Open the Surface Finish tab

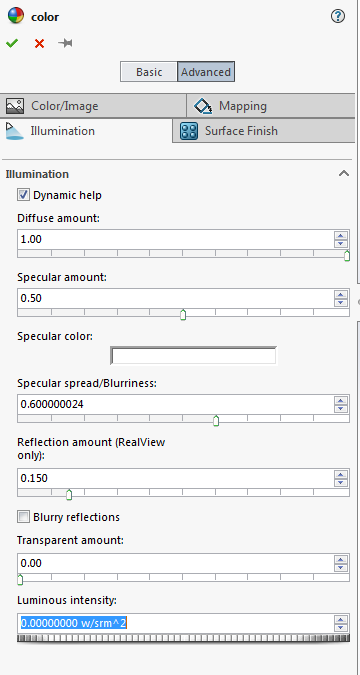pos(264,130)
